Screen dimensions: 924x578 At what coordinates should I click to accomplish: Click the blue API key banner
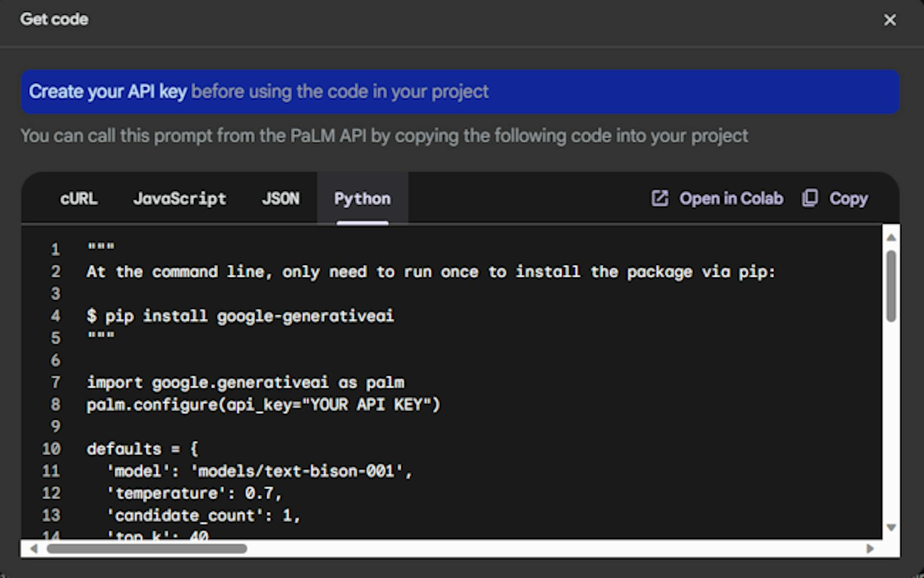pos(462,92)
